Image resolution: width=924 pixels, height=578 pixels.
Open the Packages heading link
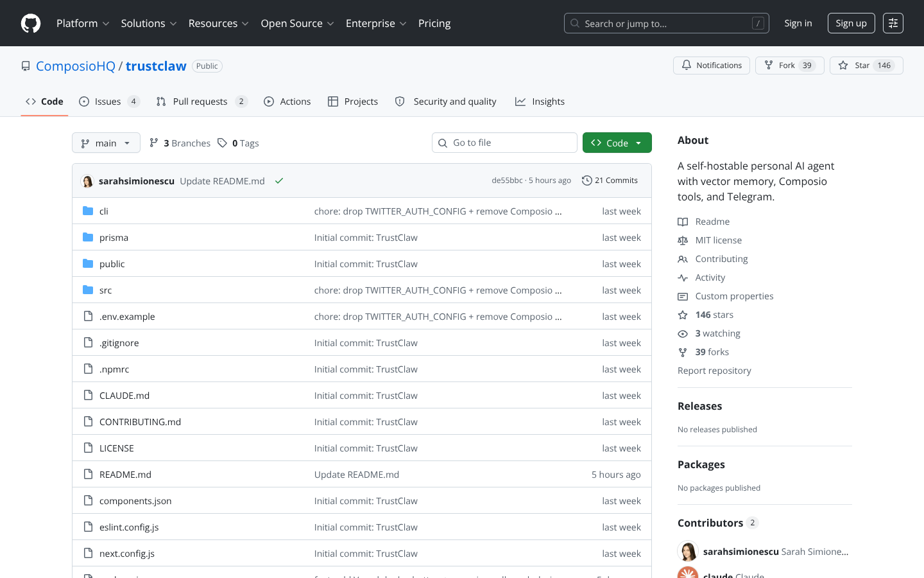click(x=701, y=464)
